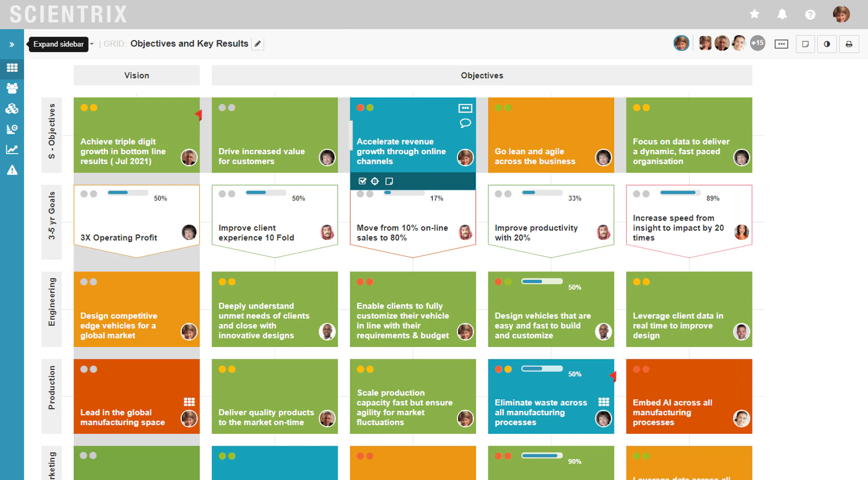Click the red status dot on Accelerate revenue card
Image resolution: width=868 pixels, height=480 pixels.
tap(361, 107)
